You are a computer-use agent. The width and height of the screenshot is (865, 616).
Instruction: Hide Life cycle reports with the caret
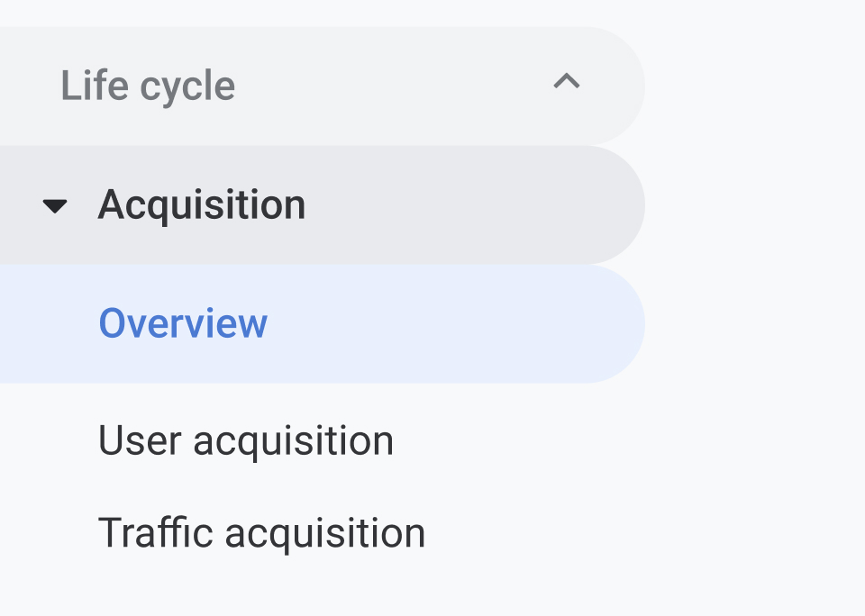pos(567,83)
